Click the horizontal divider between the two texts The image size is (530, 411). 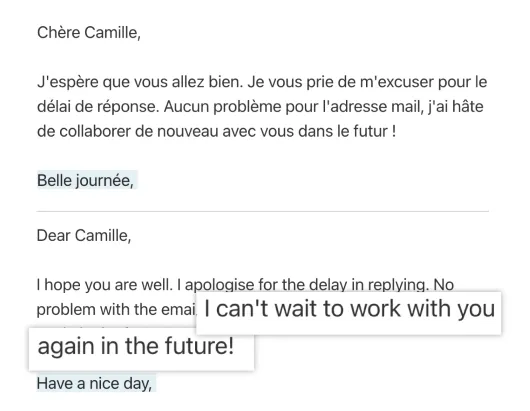tap(263, 212)
